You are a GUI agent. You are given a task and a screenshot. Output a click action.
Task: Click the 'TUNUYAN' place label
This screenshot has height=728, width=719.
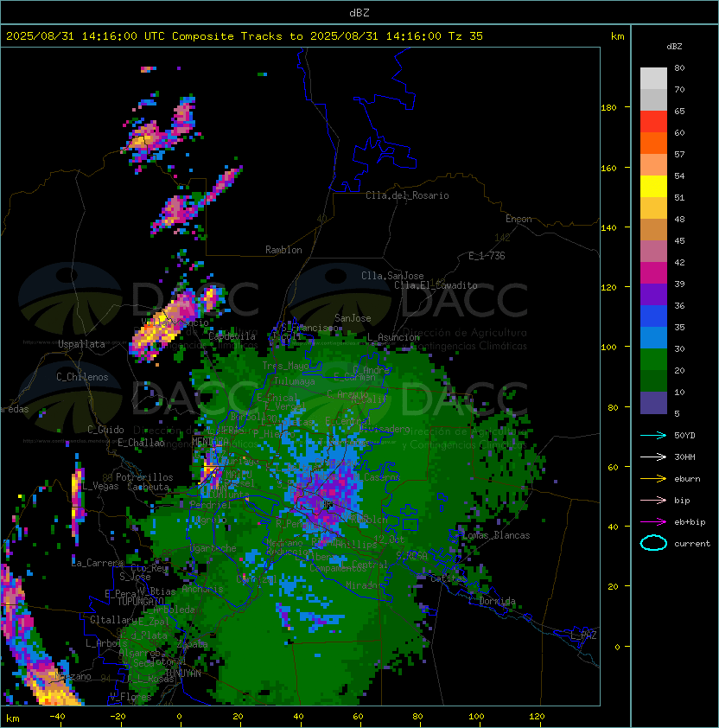(x=183, y=674)
